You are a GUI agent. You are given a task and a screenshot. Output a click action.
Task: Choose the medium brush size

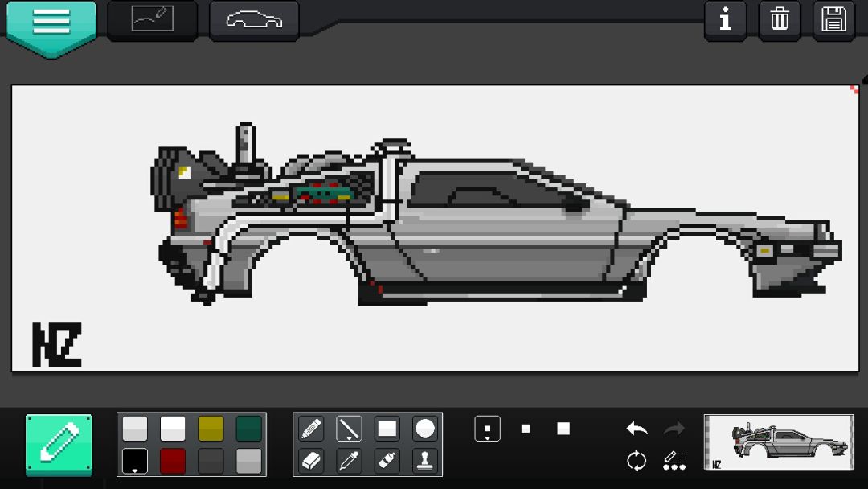526,429
